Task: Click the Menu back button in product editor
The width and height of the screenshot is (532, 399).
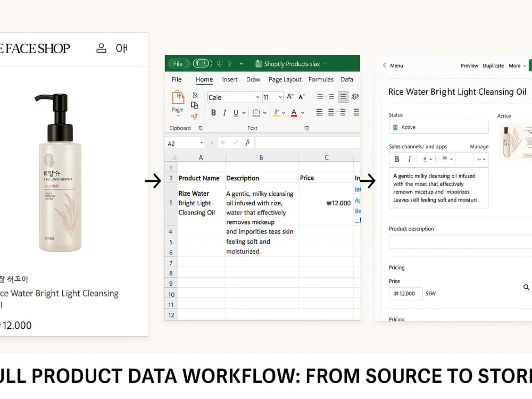Action: 393,65
